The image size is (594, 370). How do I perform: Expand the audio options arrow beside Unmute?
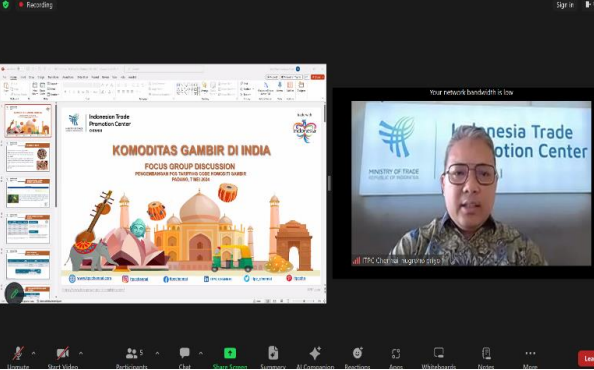[x=33, y=353]
